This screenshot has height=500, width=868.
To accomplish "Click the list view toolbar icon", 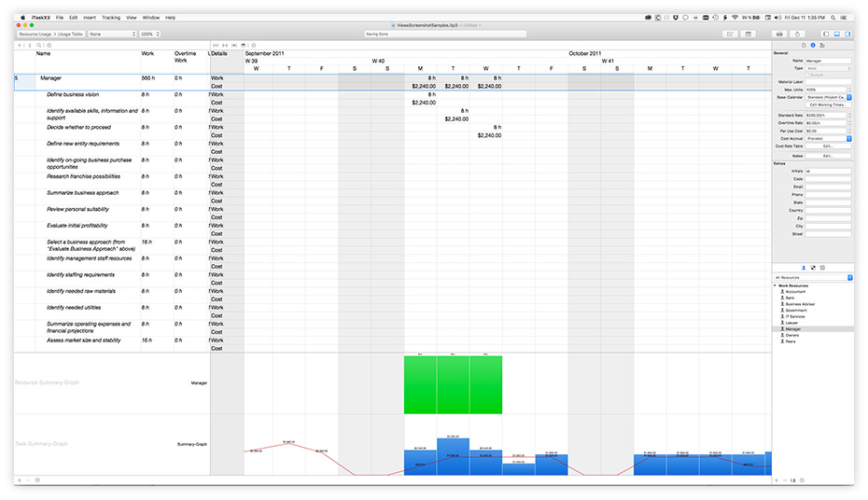I will (730, 35).
